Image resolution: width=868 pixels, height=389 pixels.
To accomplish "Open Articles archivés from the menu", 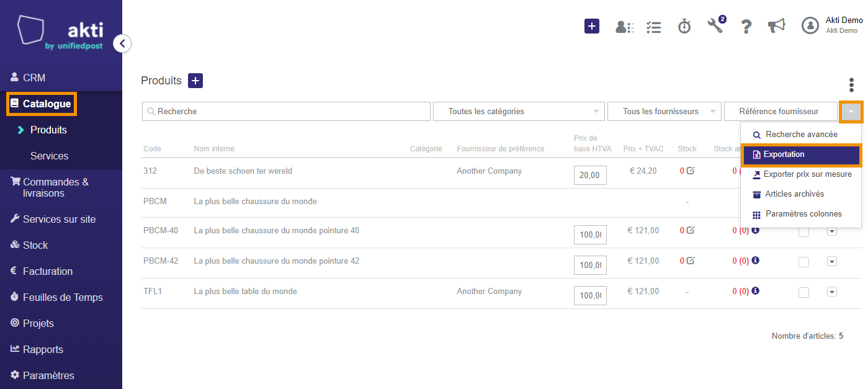I will click(800, 194).
